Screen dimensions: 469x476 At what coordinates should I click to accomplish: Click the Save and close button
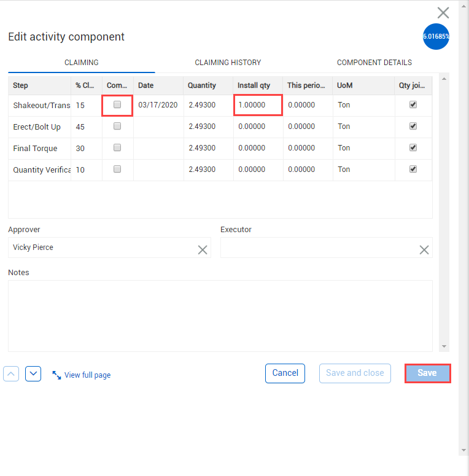(355, 373)
